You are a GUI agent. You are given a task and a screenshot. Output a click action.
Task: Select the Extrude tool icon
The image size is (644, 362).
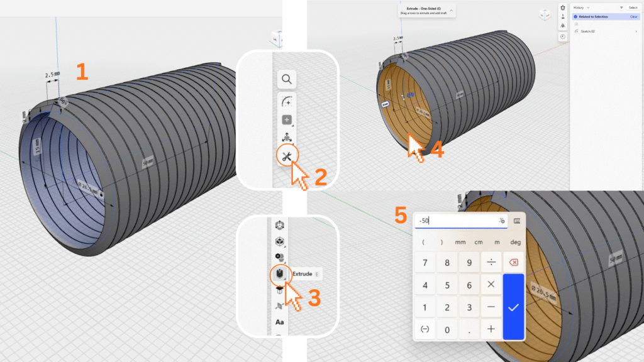(278, 274)
